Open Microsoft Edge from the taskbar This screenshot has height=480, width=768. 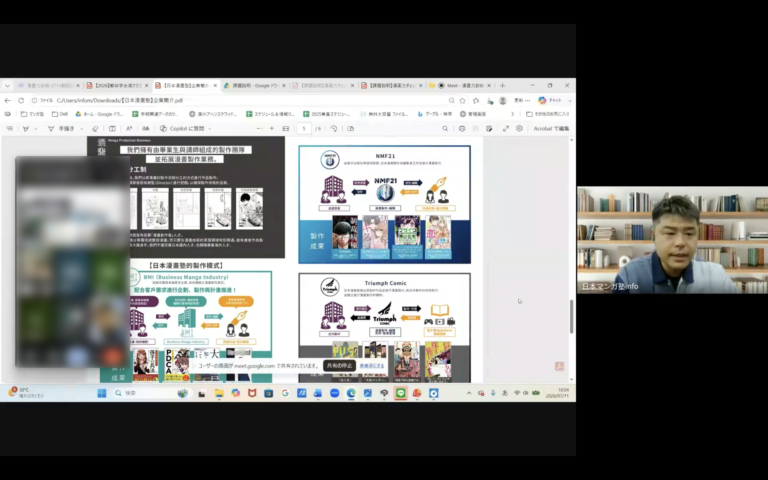point(351,393)
